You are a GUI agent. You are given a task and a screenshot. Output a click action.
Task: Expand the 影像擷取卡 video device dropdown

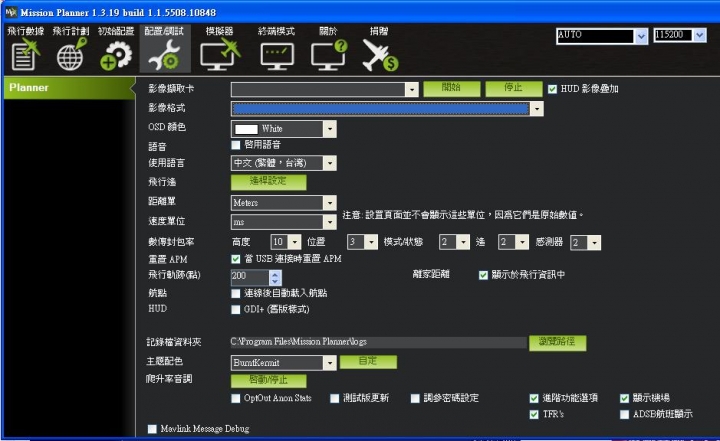tap(412, 90)
